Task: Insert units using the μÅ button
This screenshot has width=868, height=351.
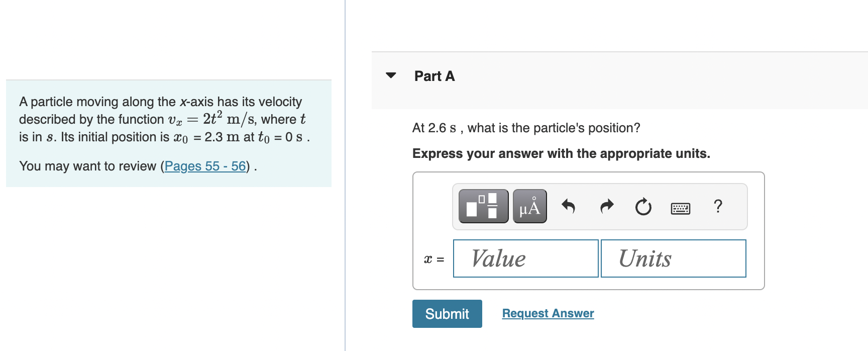Action: 529,206
